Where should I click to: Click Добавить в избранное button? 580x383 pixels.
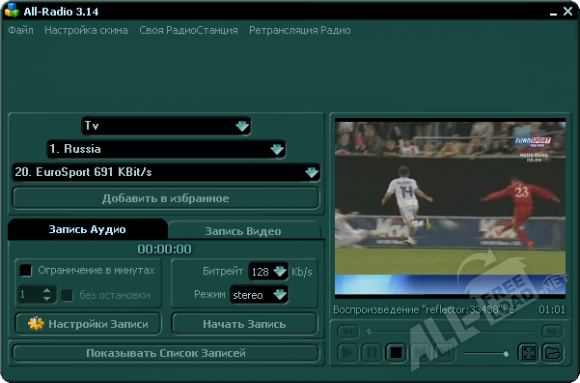[166, 198]
